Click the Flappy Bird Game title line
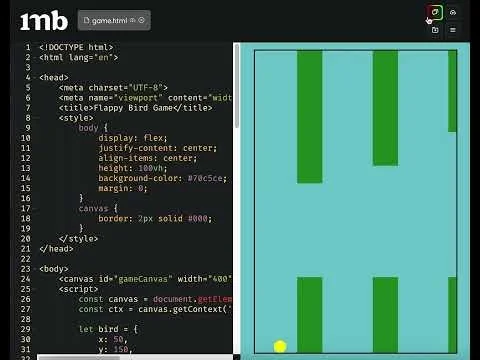The width and height of the screenshot is (480, 360). [x=136, y=108]
